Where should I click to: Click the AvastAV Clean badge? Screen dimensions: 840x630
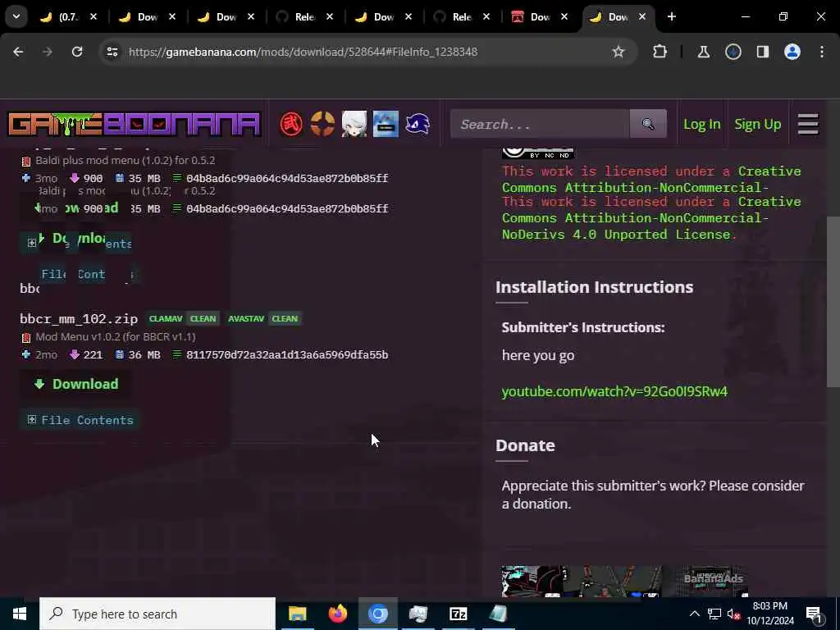point(263,319)
